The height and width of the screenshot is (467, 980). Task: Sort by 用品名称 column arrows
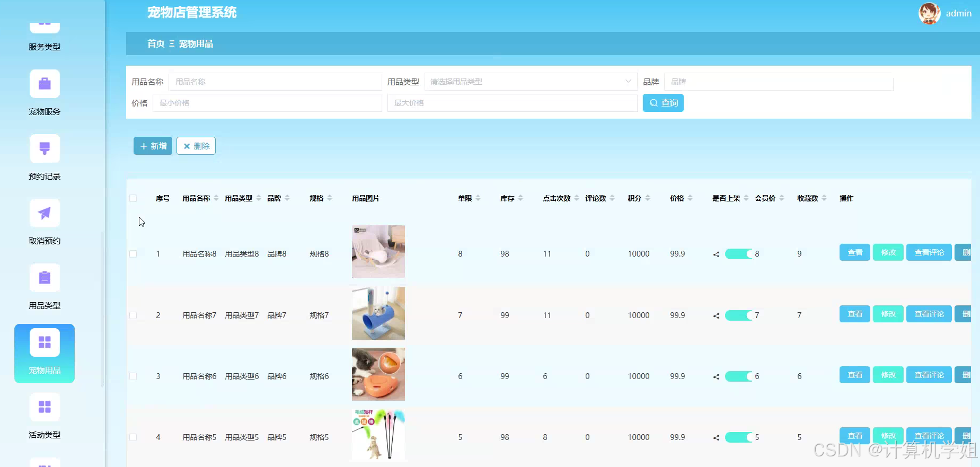click(216, 198)
